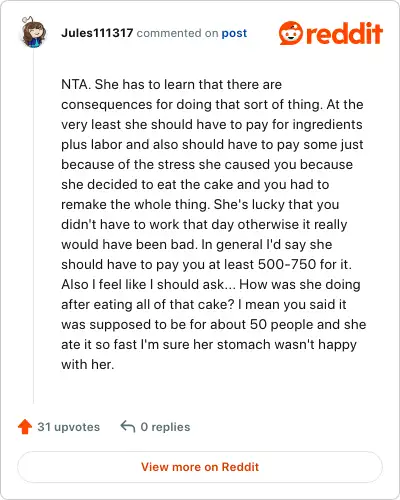Click the "commented on" text
Screen dimensions: 400x500
tap(177, 33)
